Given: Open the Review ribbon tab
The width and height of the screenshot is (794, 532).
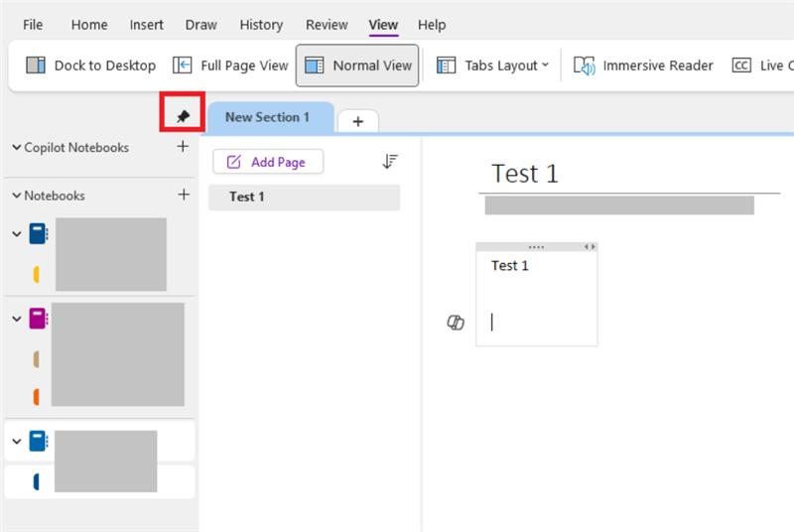Looking at the screenshot, I should [327, 24].
